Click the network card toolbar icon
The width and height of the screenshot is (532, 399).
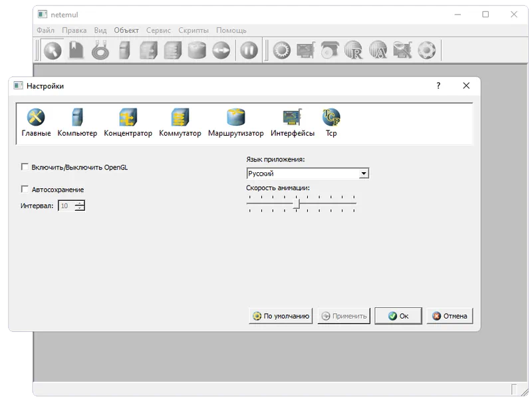click(306, 51)
